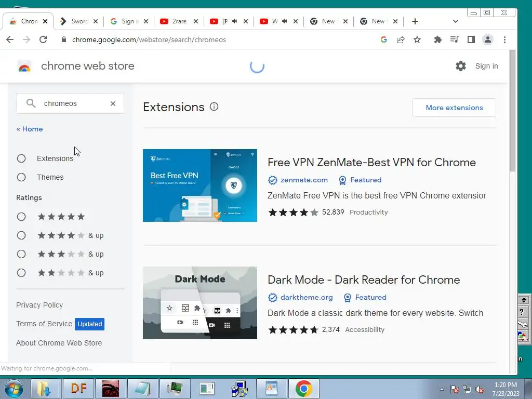The width and height of the screenshot is (532, 399).
Task: Select the Themes filter radio button
Action: pyautogui.click(x=21, y=177)
